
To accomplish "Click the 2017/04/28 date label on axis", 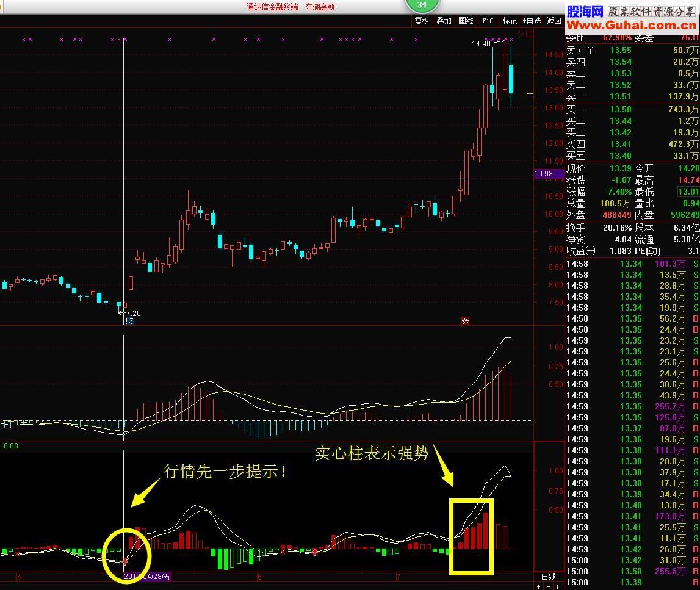I will point(147,577).
